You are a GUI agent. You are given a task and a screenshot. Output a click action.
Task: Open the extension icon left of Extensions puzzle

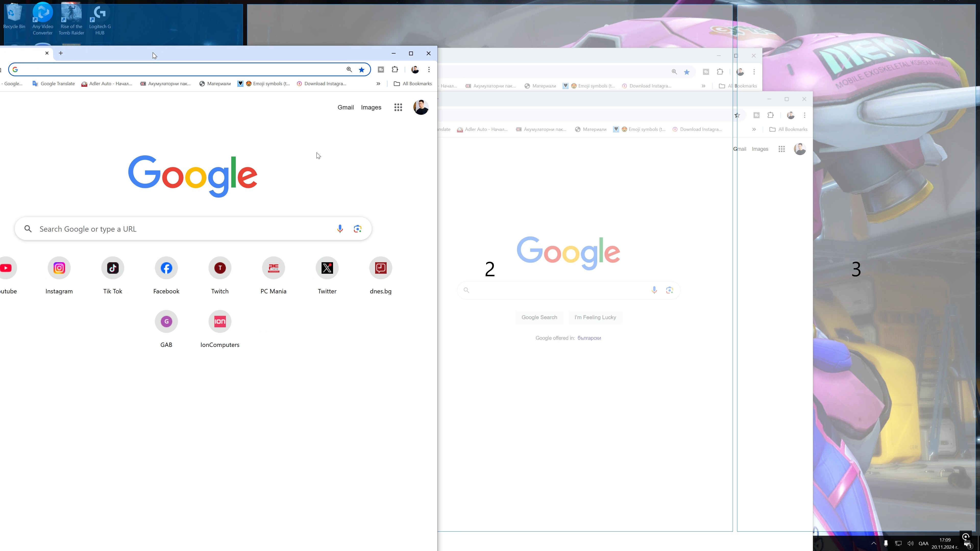coord(381,70)
